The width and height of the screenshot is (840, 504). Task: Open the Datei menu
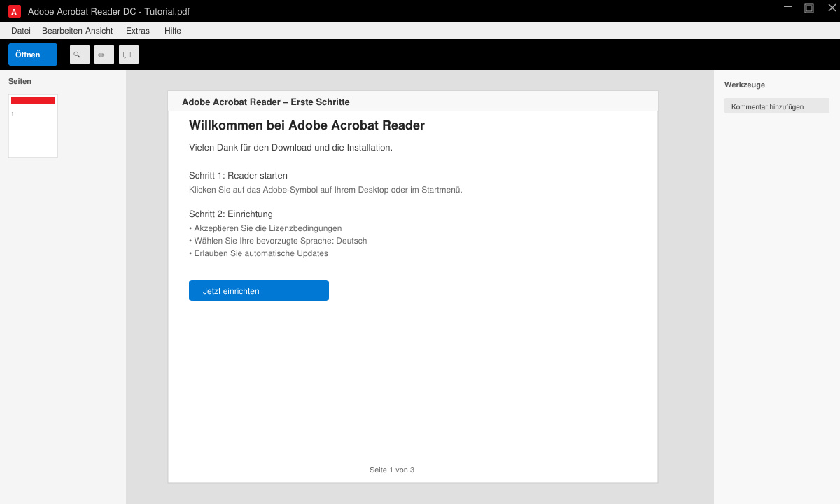tap(21, 31)
